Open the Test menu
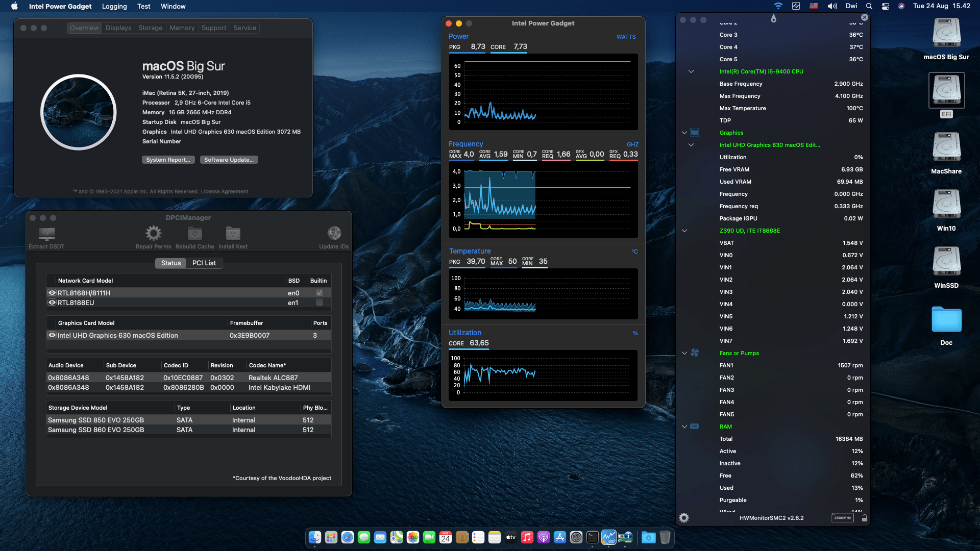Image resolution: width=980 pixels, height=551 pixels. tap(143, 6)
